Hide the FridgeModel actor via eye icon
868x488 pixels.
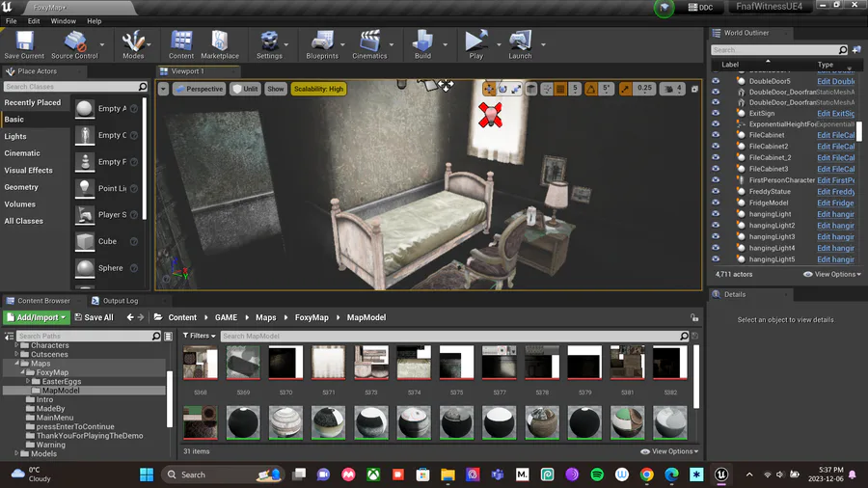716,203
